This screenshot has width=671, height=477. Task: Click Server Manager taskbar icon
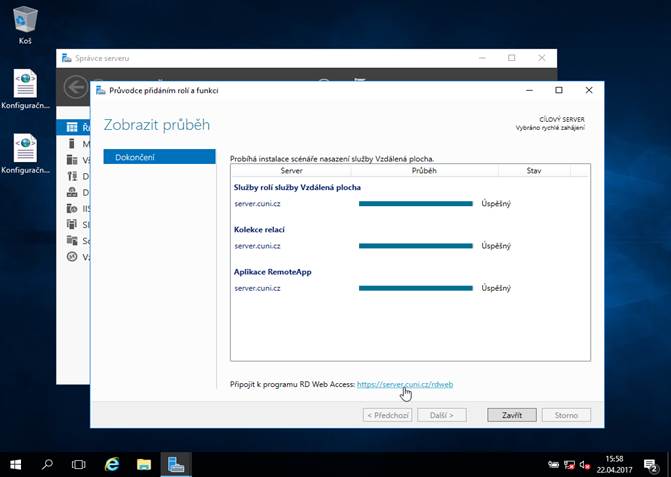coord(176,465)
